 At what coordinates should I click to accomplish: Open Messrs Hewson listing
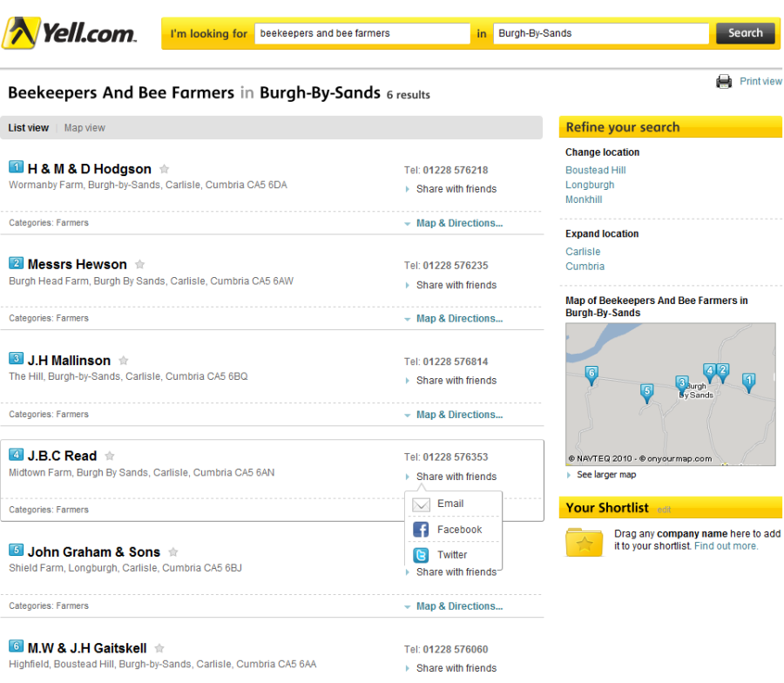(78, 264)
